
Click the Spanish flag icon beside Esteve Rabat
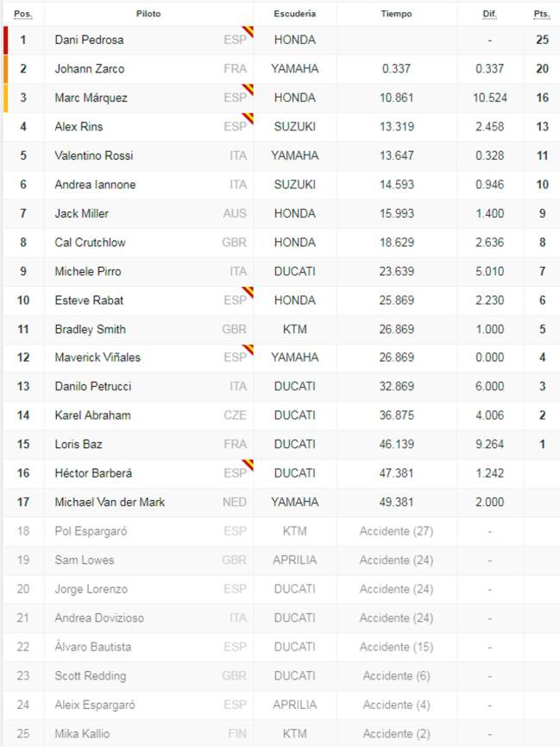[x=249, y=292]
